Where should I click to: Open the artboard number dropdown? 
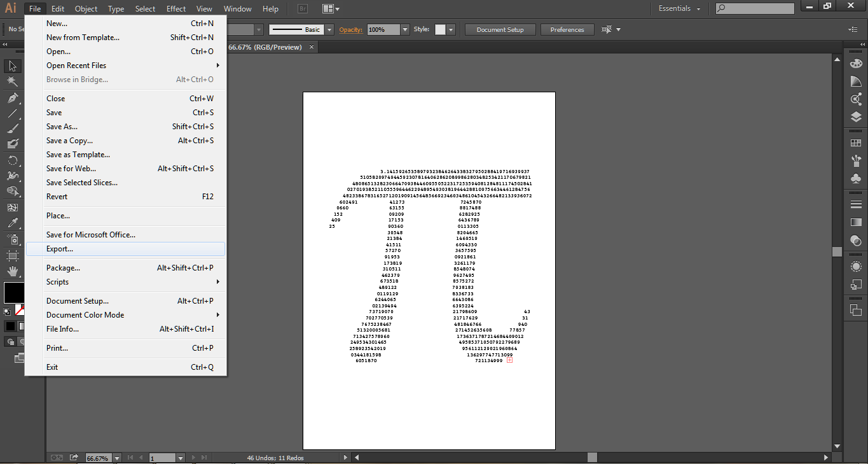[181, 458]
